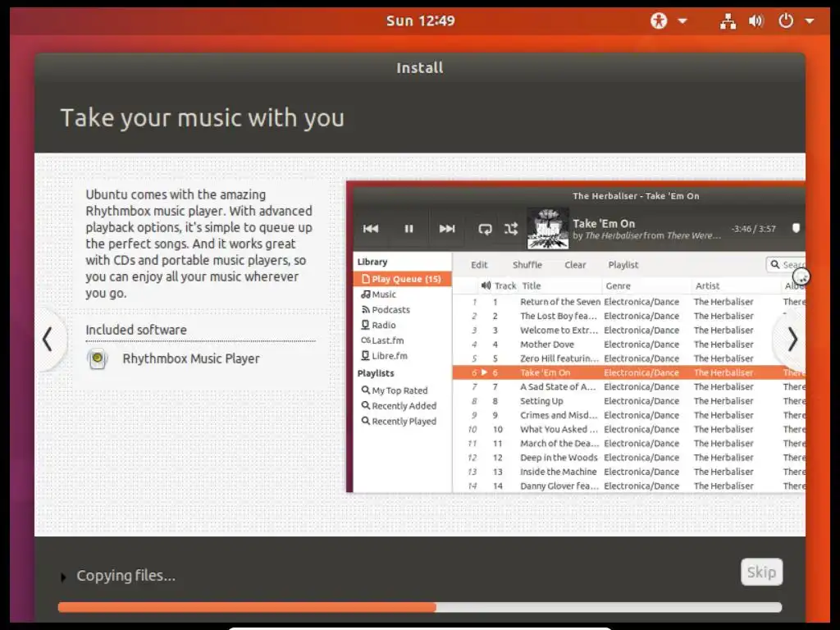Open Libre.fm in the sidebar
840x630 pixels.
click(384, 356)
